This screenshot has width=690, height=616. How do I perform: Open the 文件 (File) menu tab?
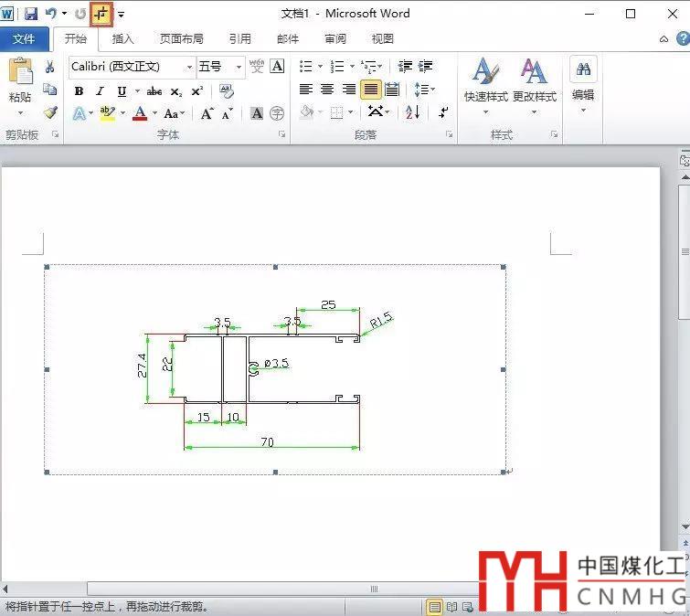coord(24,39)
